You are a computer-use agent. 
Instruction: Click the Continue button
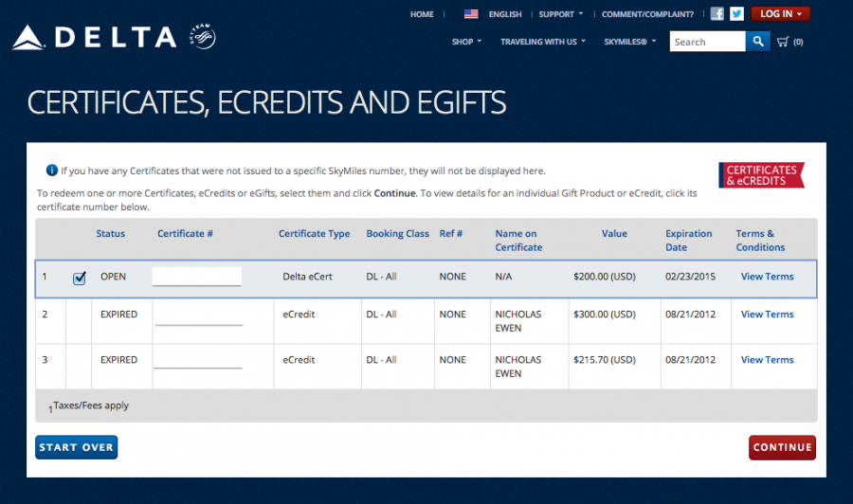782,447
